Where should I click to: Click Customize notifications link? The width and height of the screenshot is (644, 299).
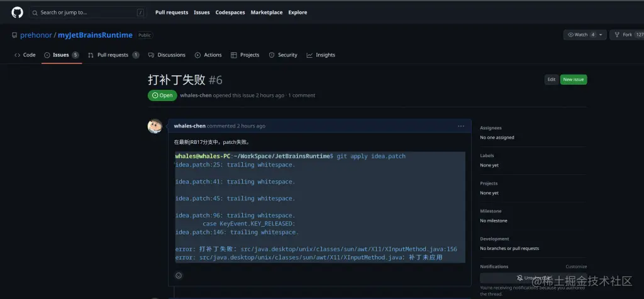576,266
